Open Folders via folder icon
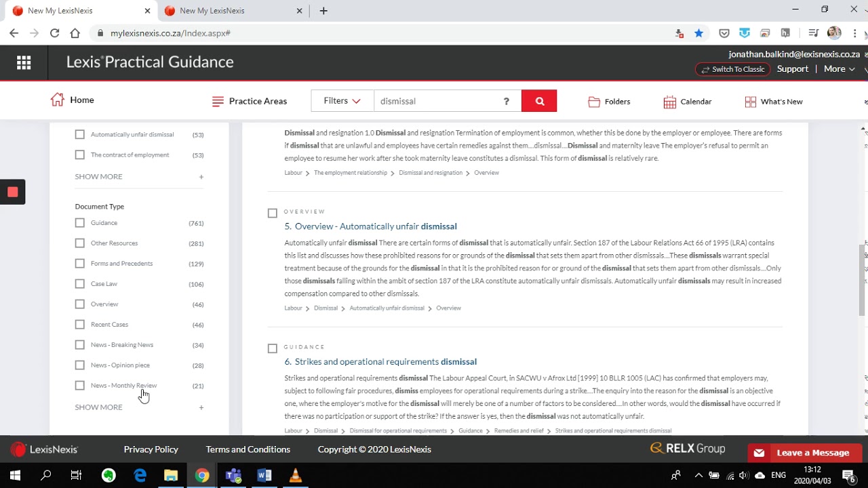The image size is (868, 488). pyautogui.click(x=594, y=102)
